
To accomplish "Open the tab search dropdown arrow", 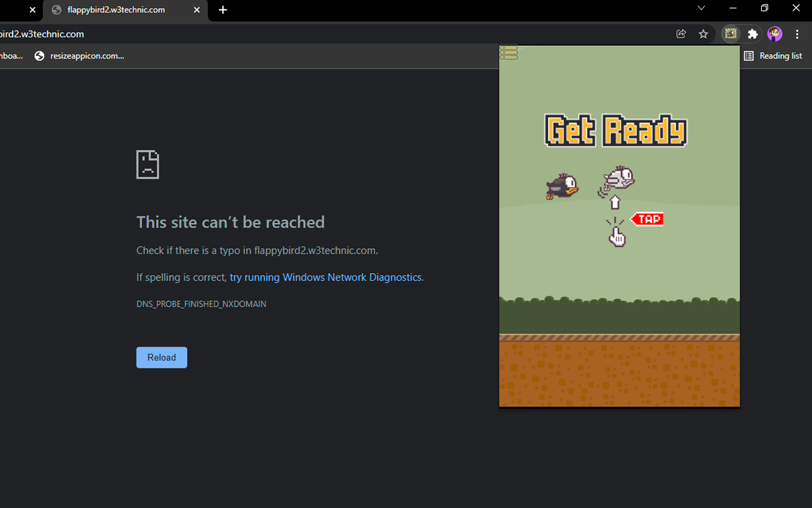I will tap(701, 8).
